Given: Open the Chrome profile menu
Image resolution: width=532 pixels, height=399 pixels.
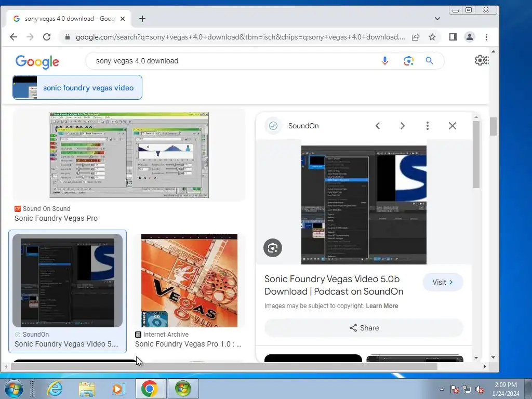Looking at the screenshot, I should click(470, 37).
